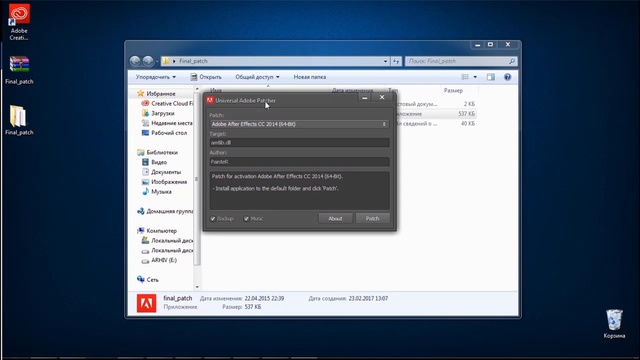This screenshot has height=360, width=640.
Task: Open ARHIV (E:) drive in sidebar
Action: click(159, 260)
